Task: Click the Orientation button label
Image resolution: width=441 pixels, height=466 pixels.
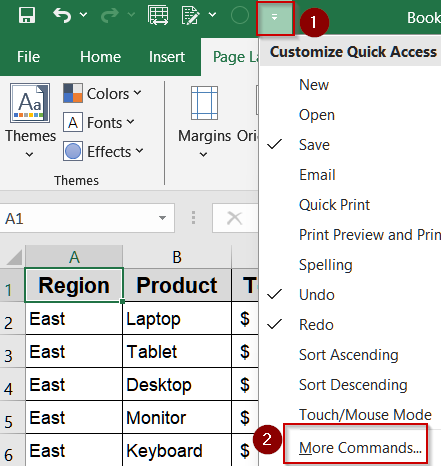Action: [247, 136]
